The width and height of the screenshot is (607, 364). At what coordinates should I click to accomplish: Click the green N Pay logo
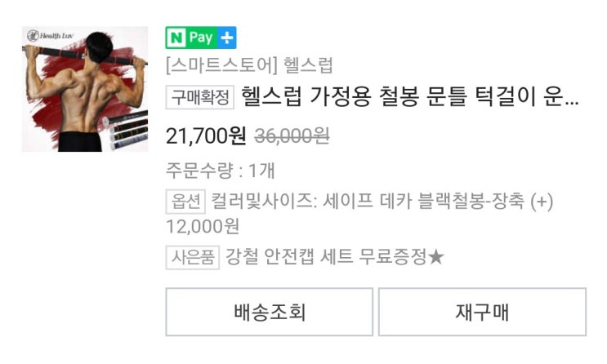click(x=200, y=38)
